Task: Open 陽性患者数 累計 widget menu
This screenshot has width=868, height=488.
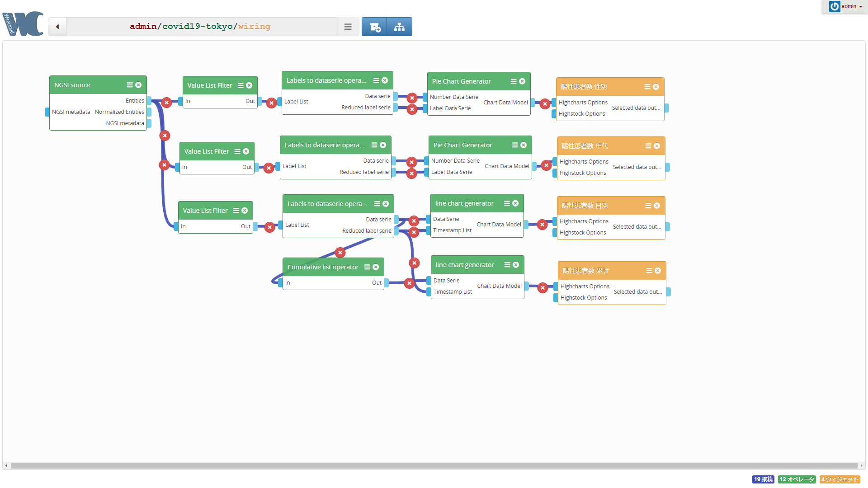Action: (649, 271)
